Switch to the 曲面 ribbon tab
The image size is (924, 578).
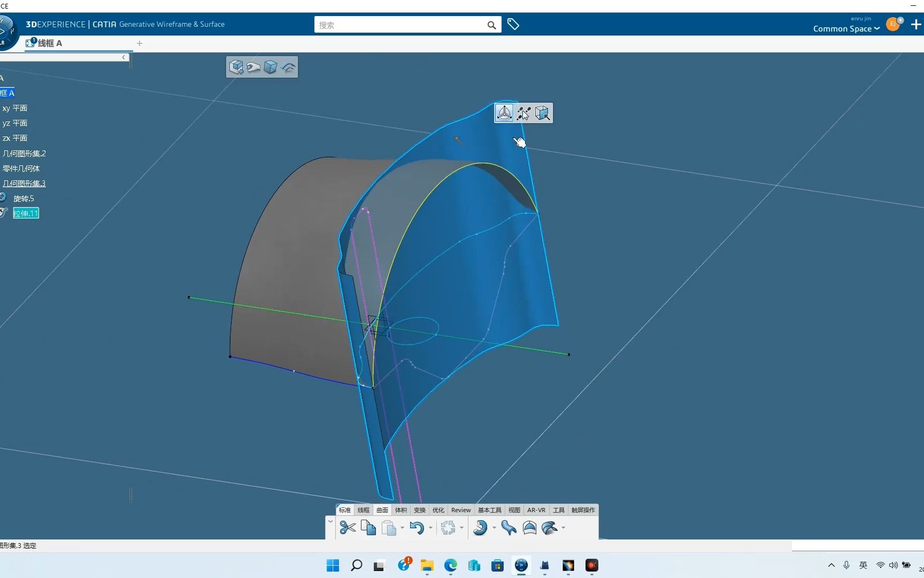click(x=382, y=510)
